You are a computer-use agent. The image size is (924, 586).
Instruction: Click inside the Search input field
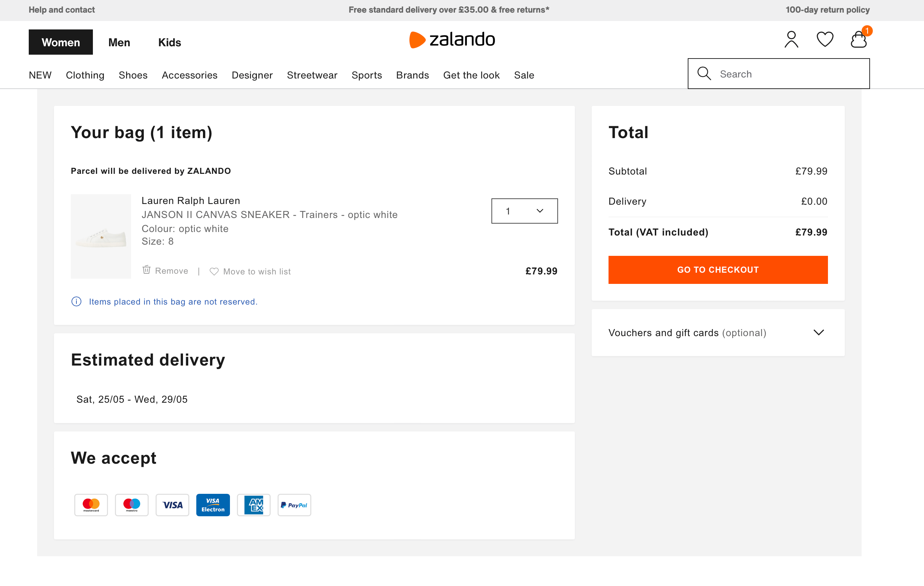[x=779, y=73]
